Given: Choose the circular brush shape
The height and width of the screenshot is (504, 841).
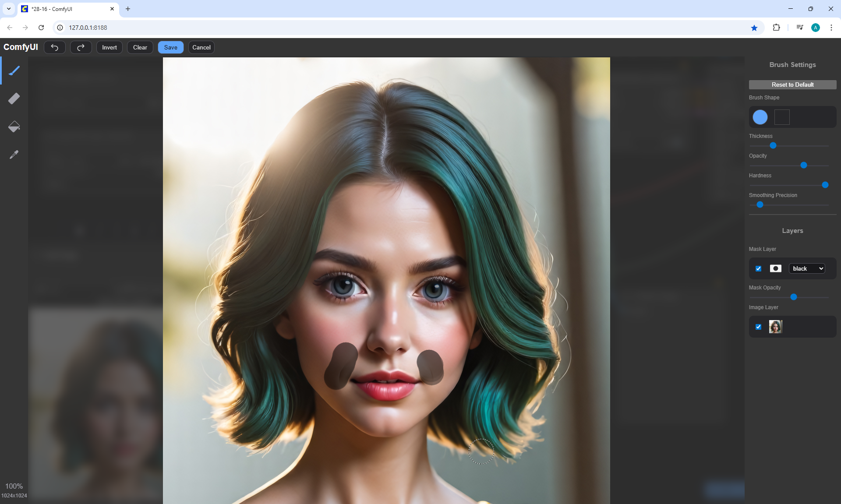Looking at the screenshot, I should click(x=760, y=117).
